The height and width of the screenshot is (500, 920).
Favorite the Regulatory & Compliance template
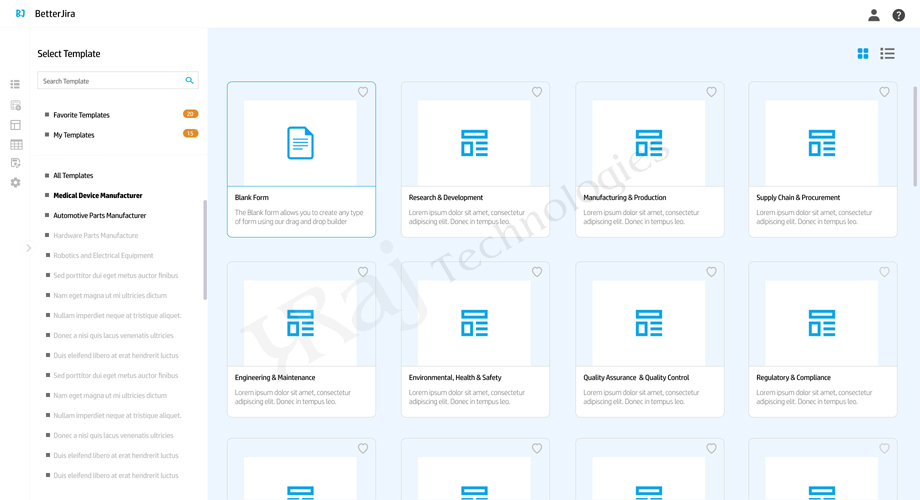[884, 272]
